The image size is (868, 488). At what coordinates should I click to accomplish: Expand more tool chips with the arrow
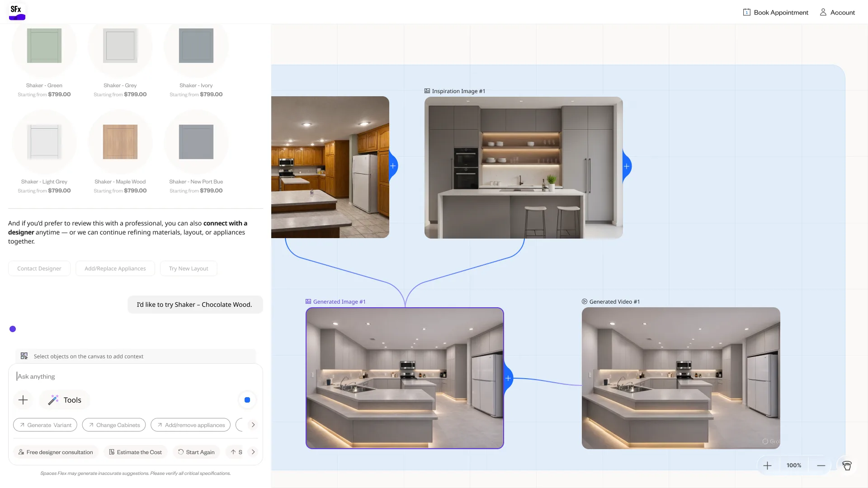tap(253, 425)
